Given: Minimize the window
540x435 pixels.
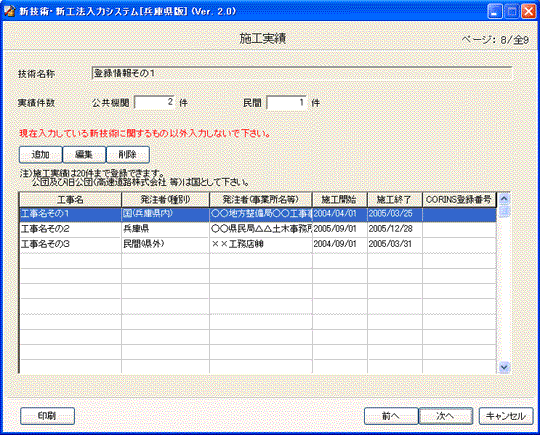Looking at the screenshot, I should [495, 12].
